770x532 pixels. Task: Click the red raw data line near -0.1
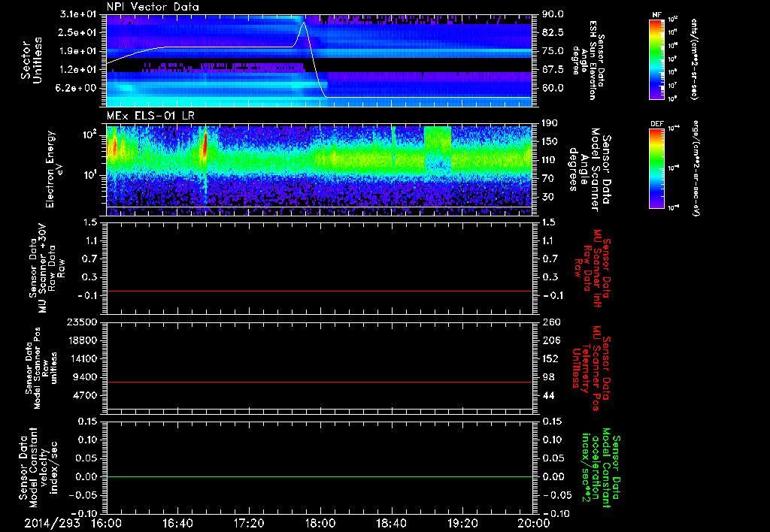320,291
